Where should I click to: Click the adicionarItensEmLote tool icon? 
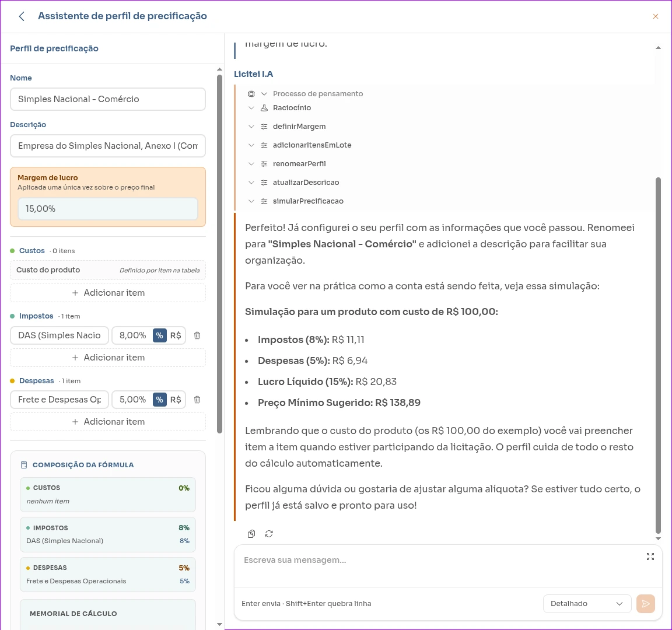264,145
